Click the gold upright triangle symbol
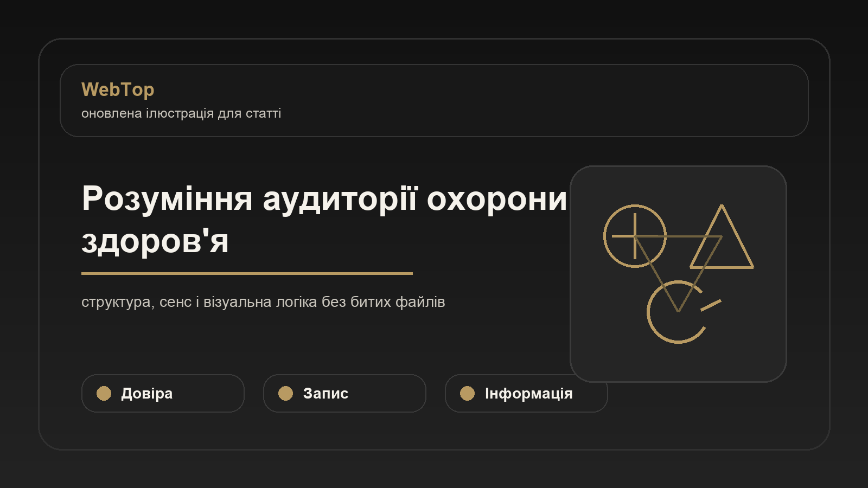Image resolution: width=868 pixels, height=488 pixels. point(722,236)
